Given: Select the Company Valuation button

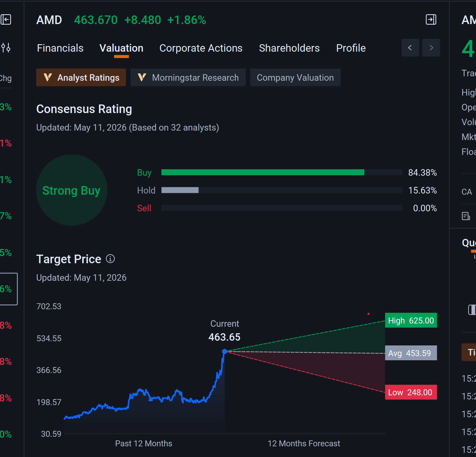Looking at the screenshot, I should 295,77.
